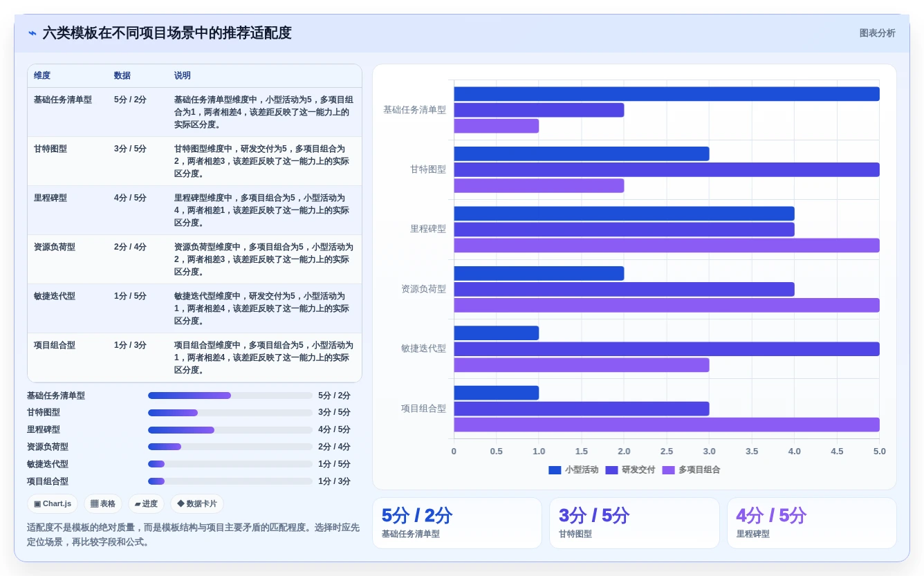924x576 pixels.
Task: Click the 1分 / 5分 value beside 敏捷迭代型 progress bar
Action: tap(334, 464)
